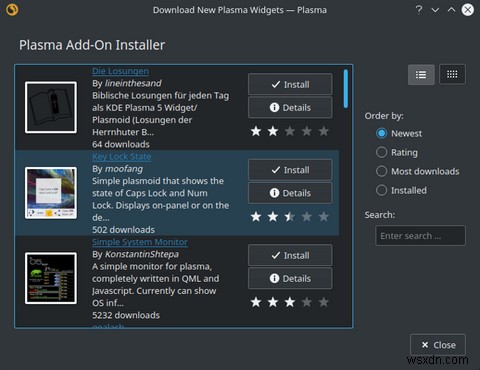Open the Die Losungen title link

coord(120,71)
